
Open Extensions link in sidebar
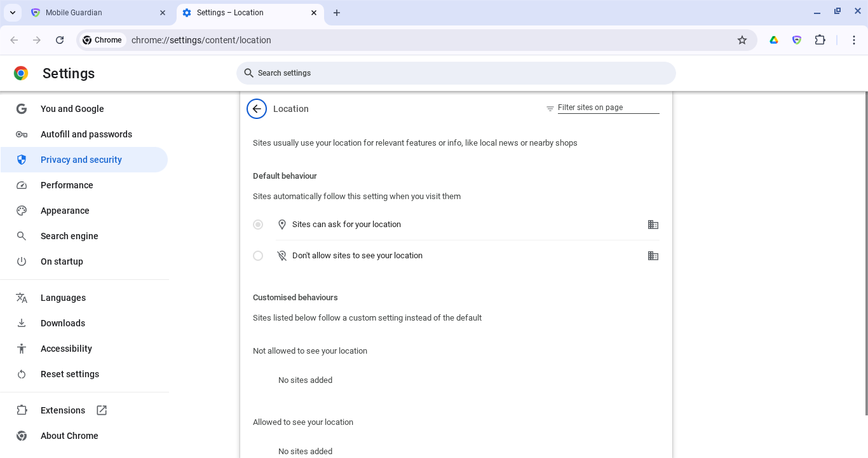tap(63, 410)
